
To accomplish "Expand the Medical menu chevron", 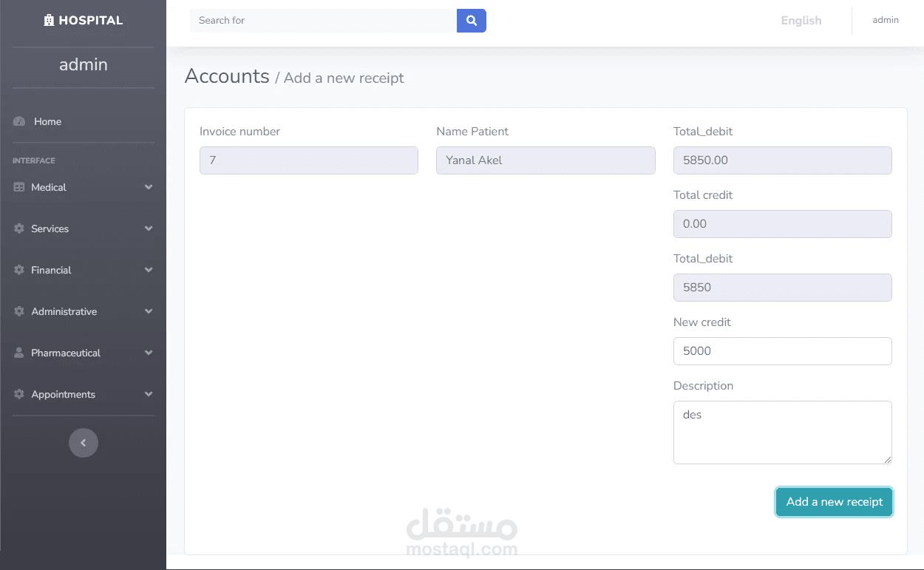I will click(x=149, y=188).
